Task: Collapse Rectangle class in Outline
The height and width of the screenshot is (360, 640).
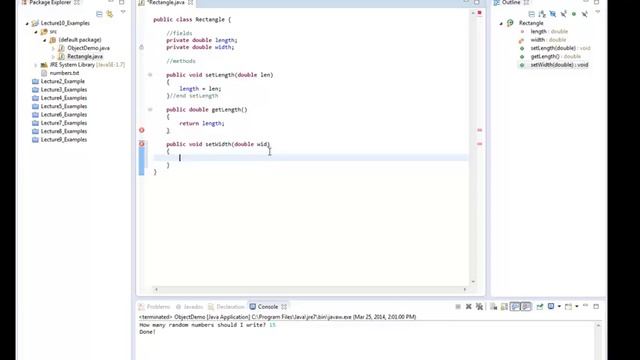Action: click(501, 24)
